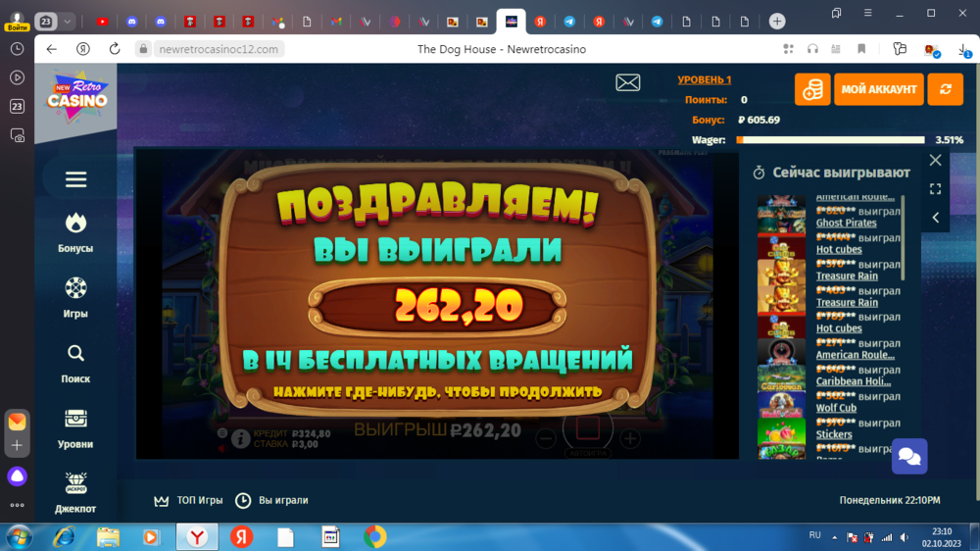Open Уровни levels section
Viewport: 980px width, 551px height.
[75, 429]
